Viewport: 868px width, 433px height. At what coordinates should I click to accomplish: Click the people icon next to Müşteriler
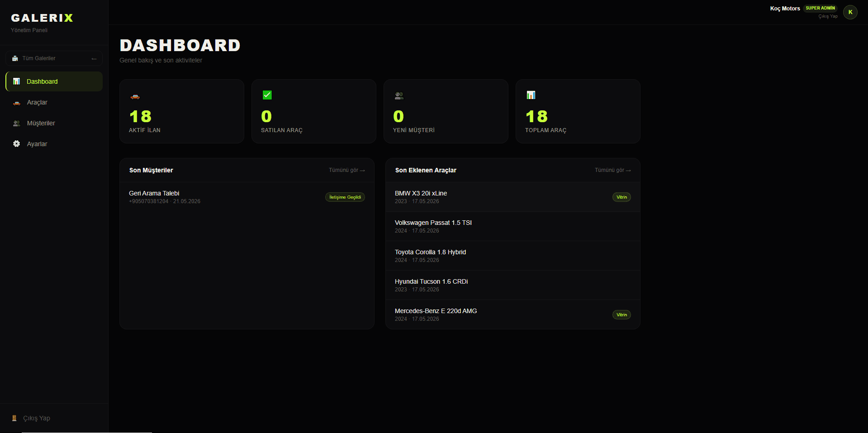pyautogui.click(x=17, y=123)
